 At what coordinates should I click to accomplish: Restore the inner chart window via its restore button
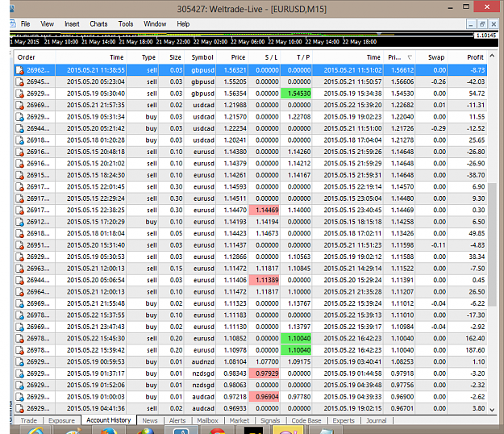pyautogui.click(x=482, y=24)
